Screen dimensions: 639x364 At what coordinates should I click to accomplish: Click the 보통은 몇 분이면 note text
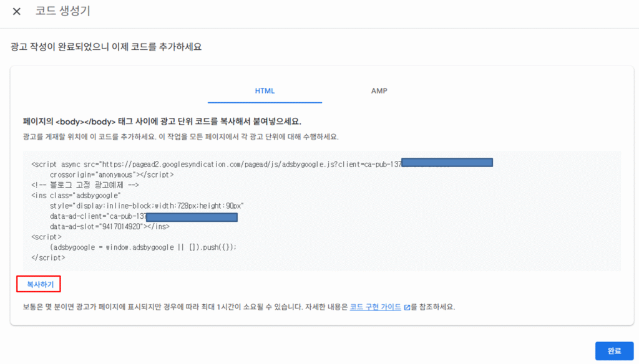pos(239,307)
